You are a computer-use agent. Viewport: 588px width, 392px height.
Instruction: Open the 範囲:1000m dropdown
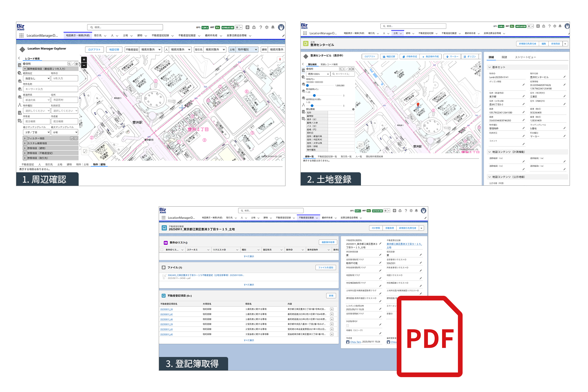[x=318, y=74]
